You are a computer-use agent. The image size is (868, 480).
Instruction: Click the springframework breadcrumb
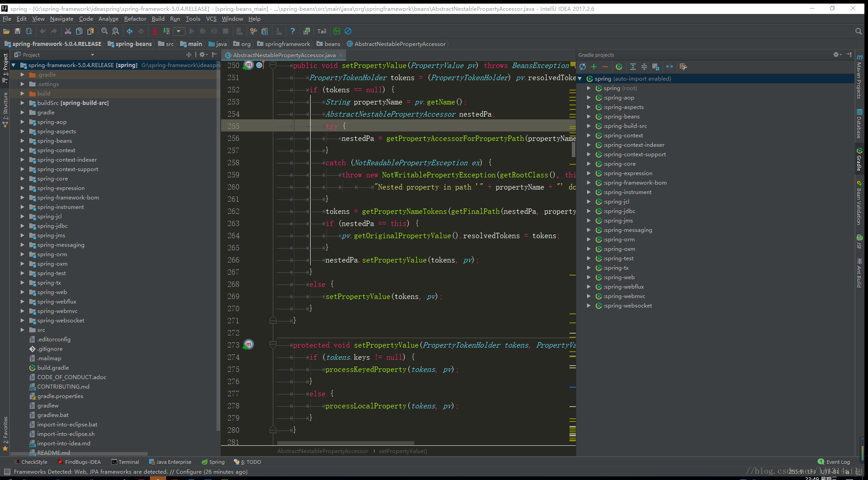point(284,44)
